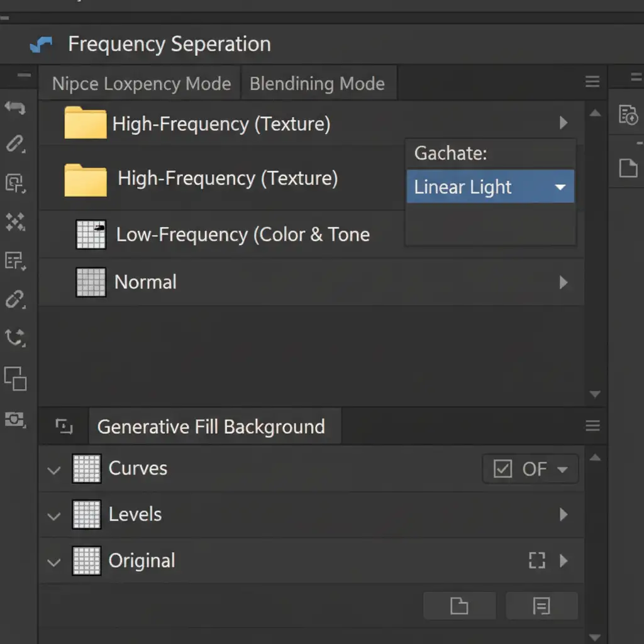Click the notes button at panel bottom
Image resolution: width=644 pixels, height=644 pixels.
[541, 606]
